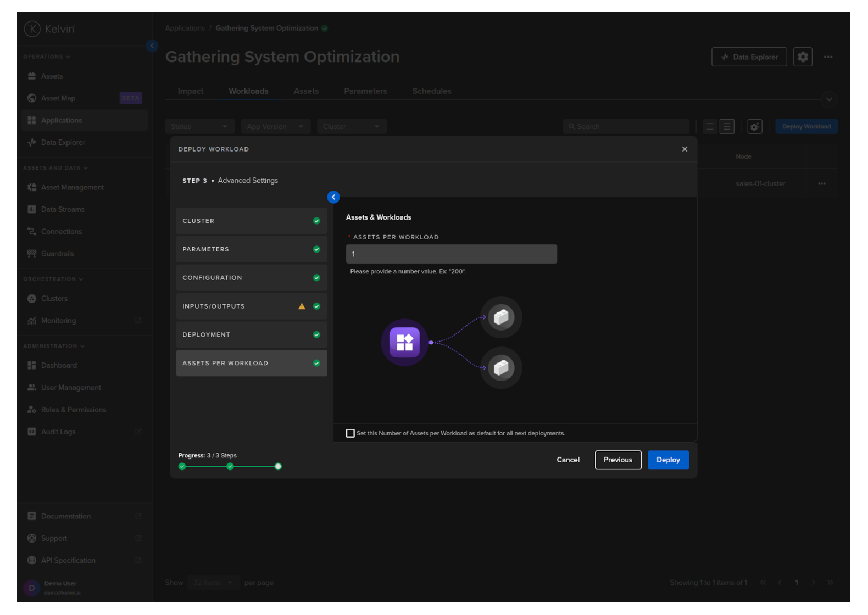Viewport: 868px width, 615px height.
Task: Go back with the Previous button
Action: [617, 460]
